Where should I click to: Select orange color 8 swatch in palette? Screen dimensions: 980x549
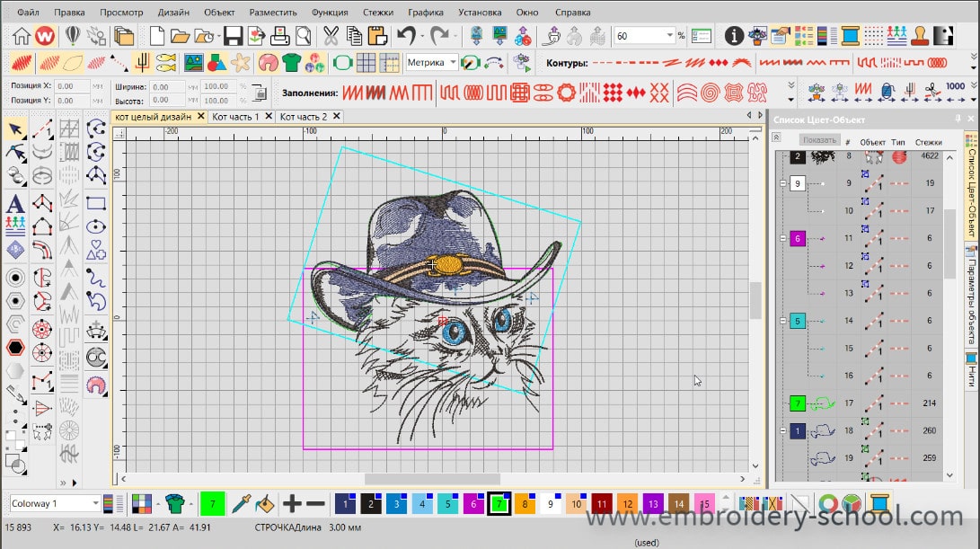pos(525,503)
